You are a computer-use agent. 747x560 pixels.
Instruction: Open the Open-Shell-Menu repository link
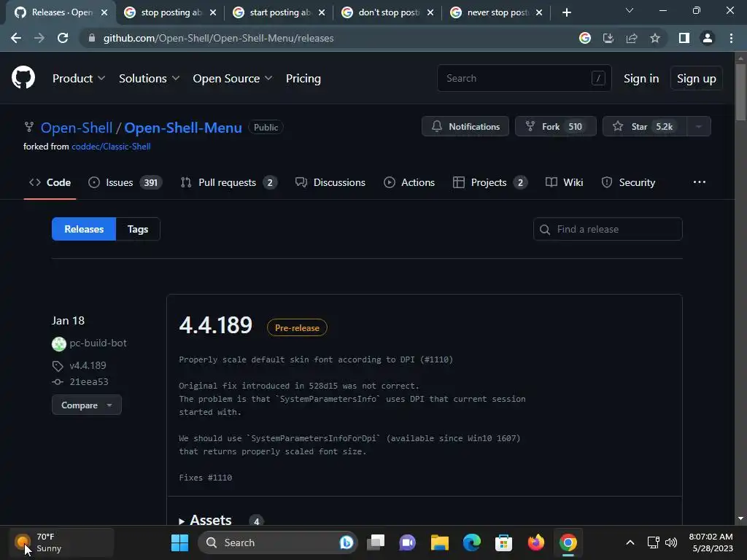click(x=183, y=128)
